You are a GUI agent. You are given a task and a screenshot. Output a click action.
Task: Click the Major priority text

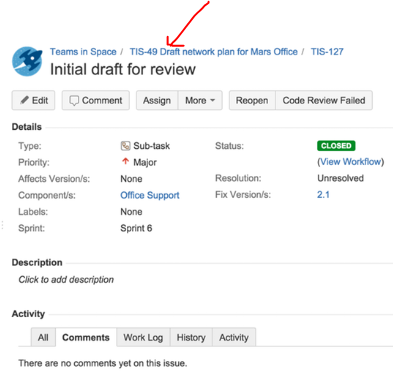145,162
